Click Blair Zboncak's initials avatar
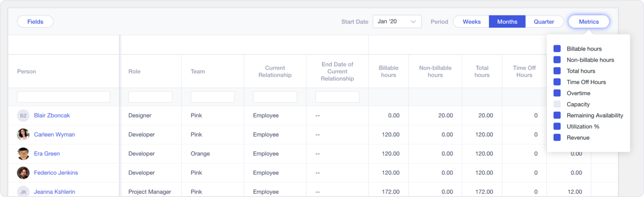The height and width of the screenshot is (197, 644). coord(23,116)
